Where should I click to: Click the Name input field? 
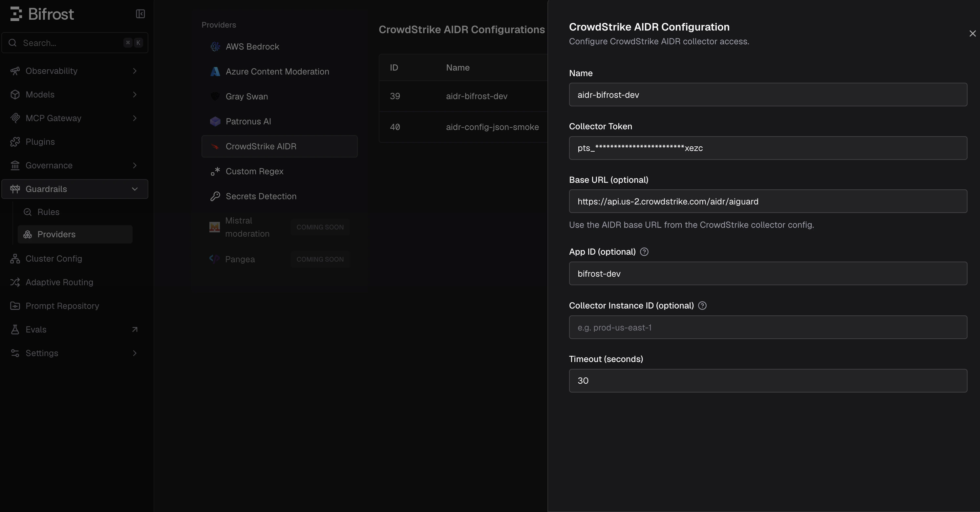coord(768,94)
